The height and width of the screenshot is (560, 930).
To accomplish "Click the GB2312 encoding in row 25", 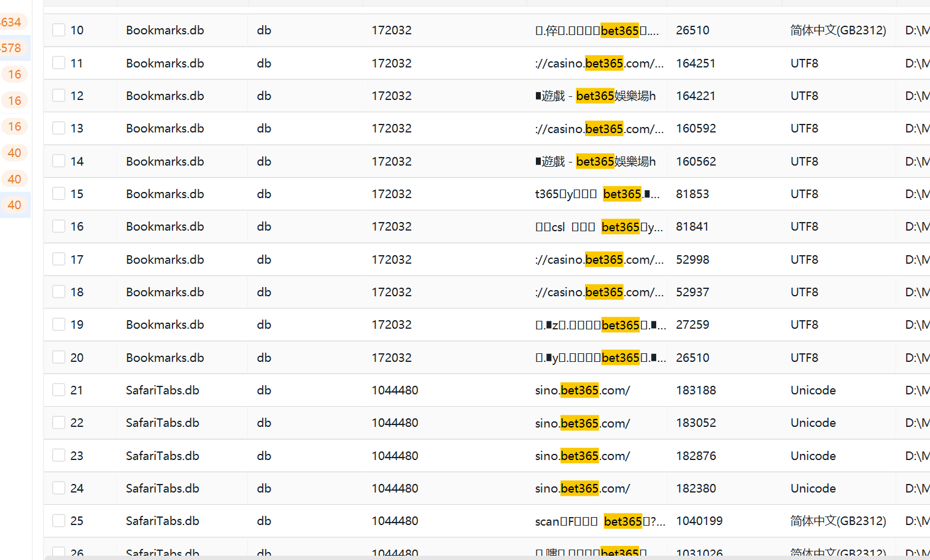I will (x=839, y=521).
